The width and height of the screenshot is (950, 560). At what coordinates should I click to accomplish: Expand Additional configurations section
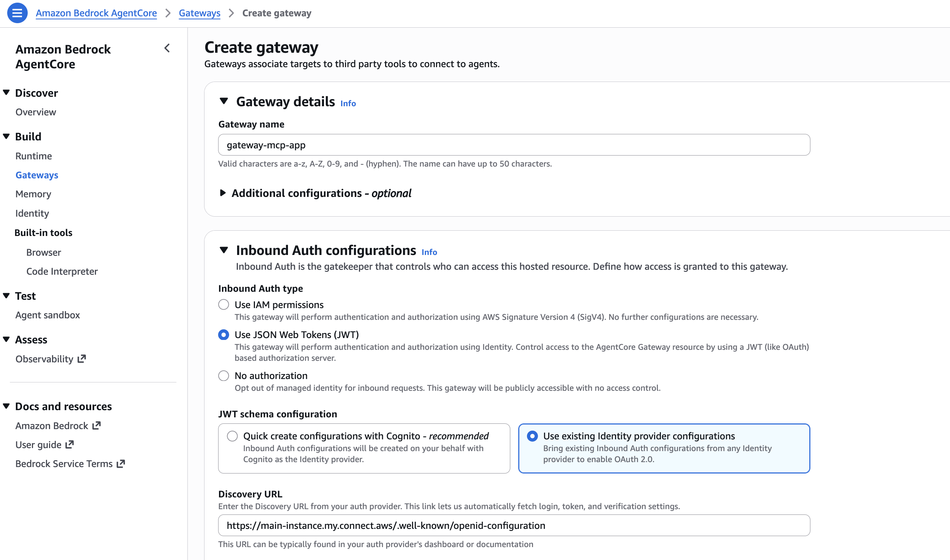(x=222, y=193)
